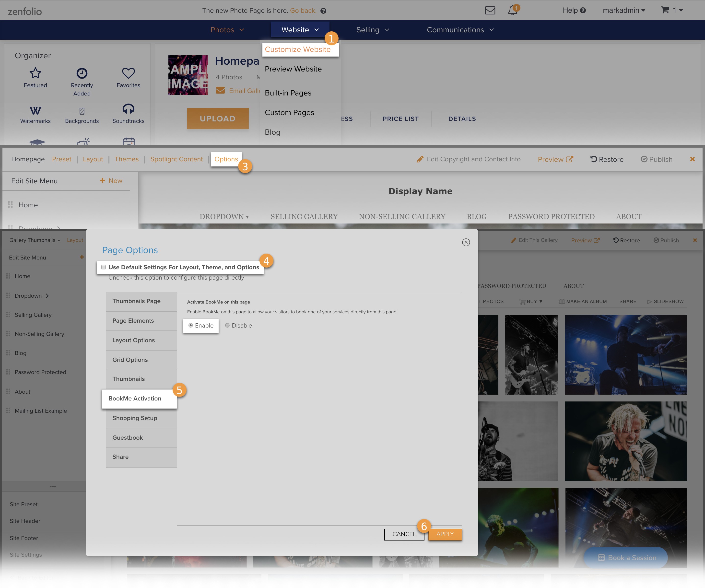Click Edit This Gallery link
705x588 pixels.
(x=534, y=240)
